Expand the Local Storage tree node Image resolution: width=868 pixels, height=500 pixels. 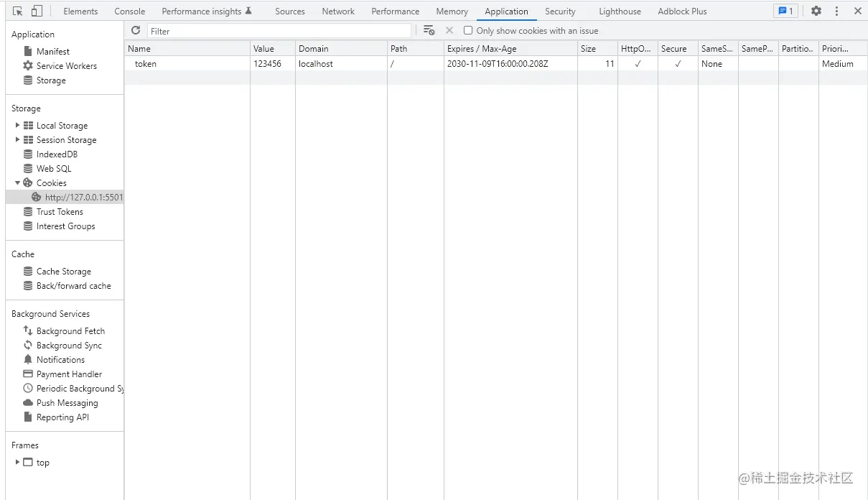(x=17, y=125)
